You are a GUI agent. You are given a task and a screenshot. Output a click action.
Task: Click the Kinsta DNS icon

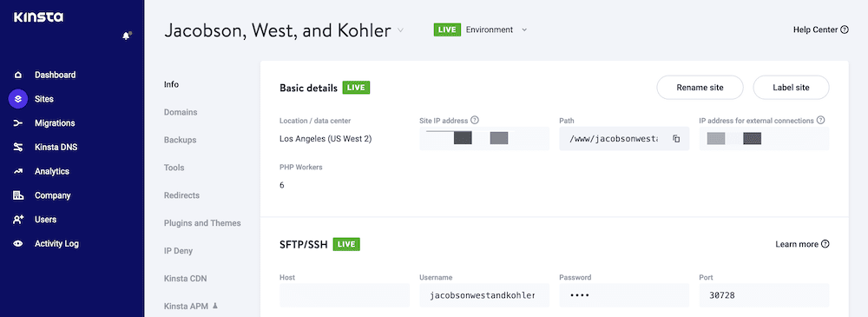pos(17,148)
